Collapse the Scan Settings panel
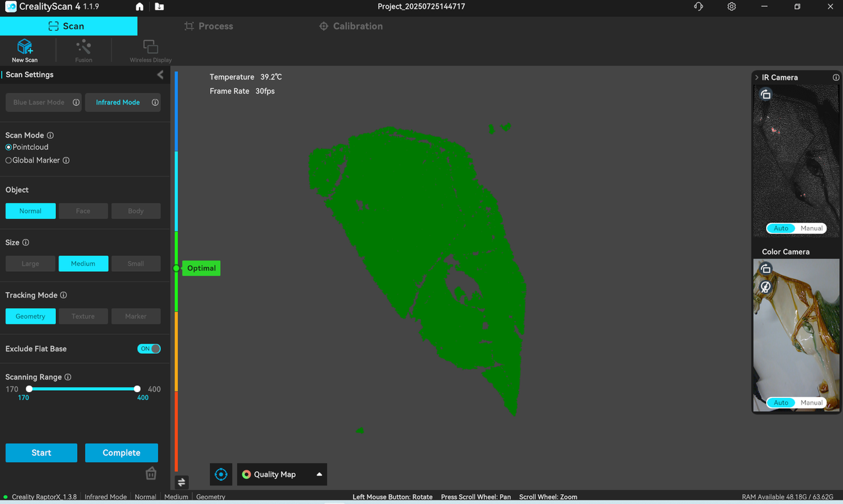Image resolution: width=843 pixels, height=504 pixels. (160, 75)
